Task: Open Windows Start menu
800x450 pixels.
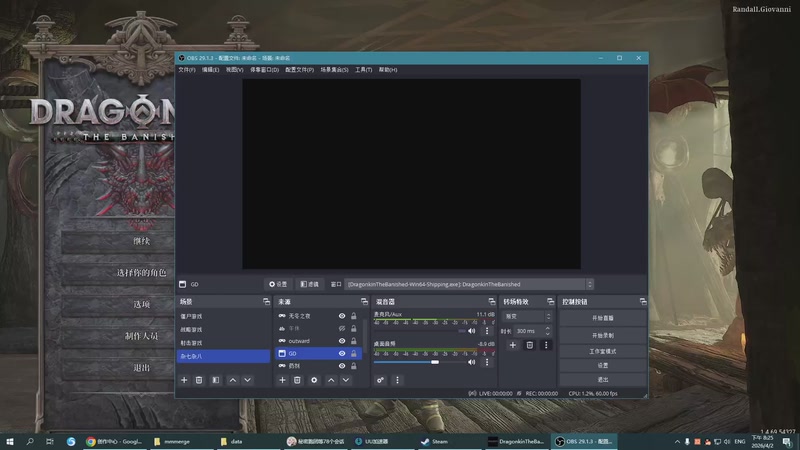Action: pos(10,441)
